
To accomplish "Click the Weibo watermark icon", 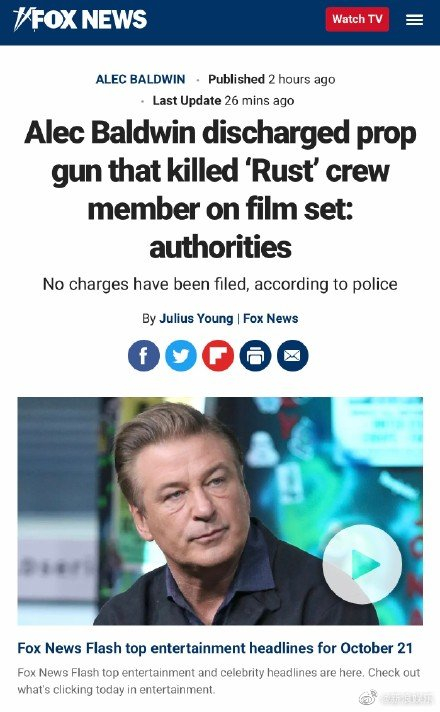I will tap(368, 698).
